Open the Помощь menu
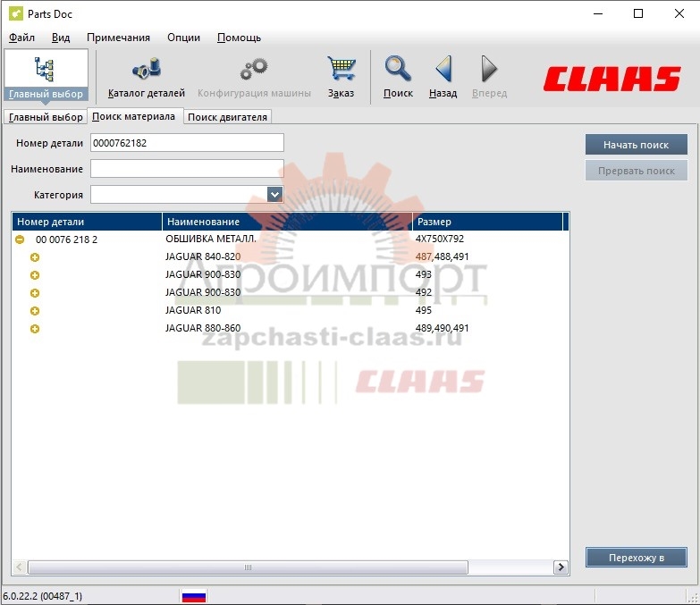700x605 pixels. point(239,38)
